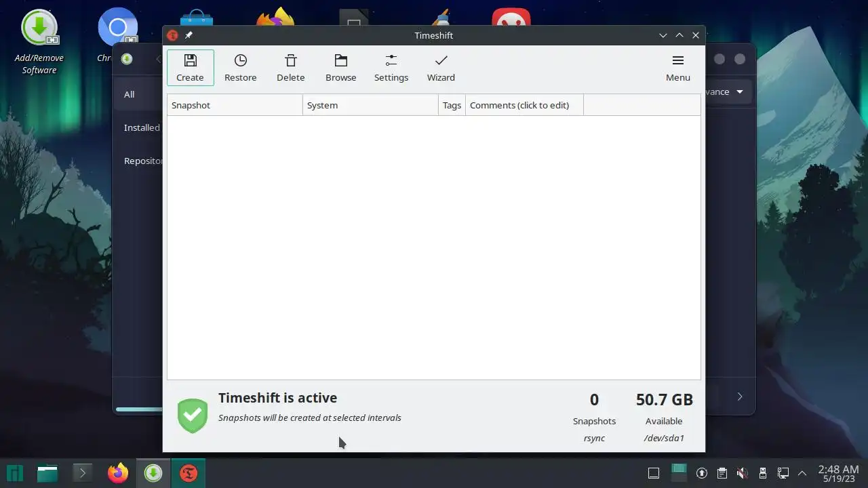Switch to Timeshift taskbar entry

[x=189, y=472]
